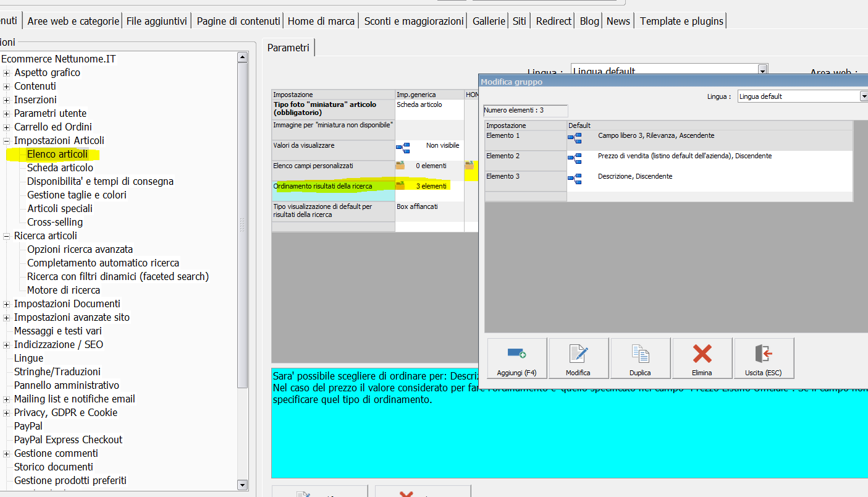Click the tree scrollbar up arrow

click(x=243, y=57)
